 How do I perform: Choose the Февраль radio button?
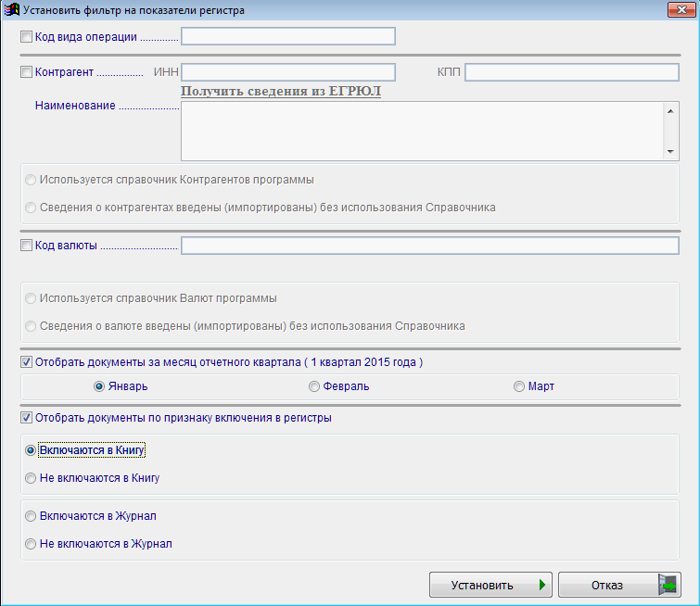click(x=314, y=386)
